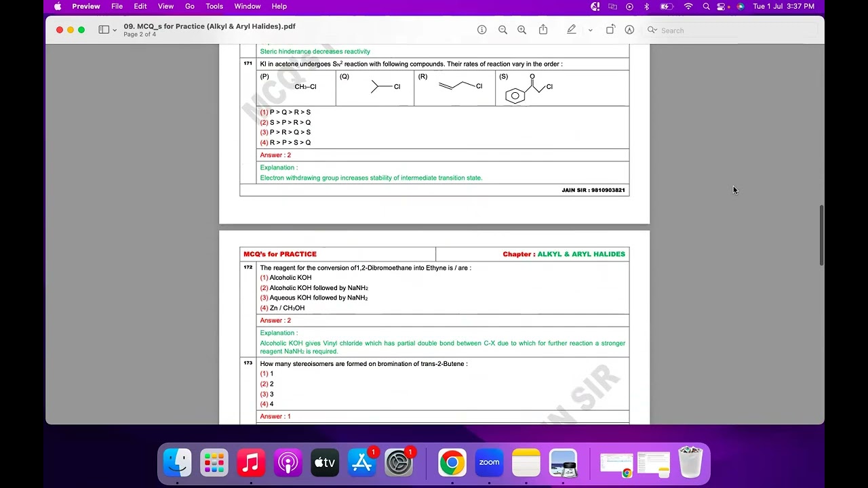The height and width of the screenshot is (488, 868).
Task: Click the battery status icon
Action: tap(667, 6)
